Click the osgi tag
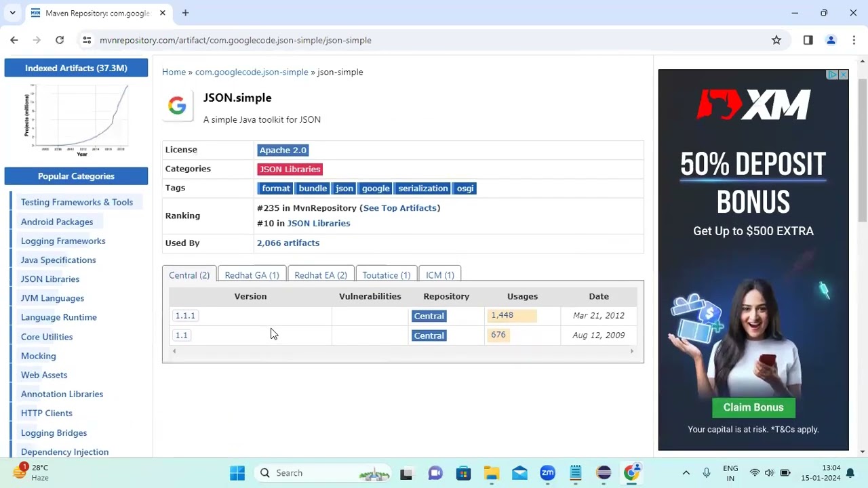This screenshot has height=488, width=868. tap(465, 188)
